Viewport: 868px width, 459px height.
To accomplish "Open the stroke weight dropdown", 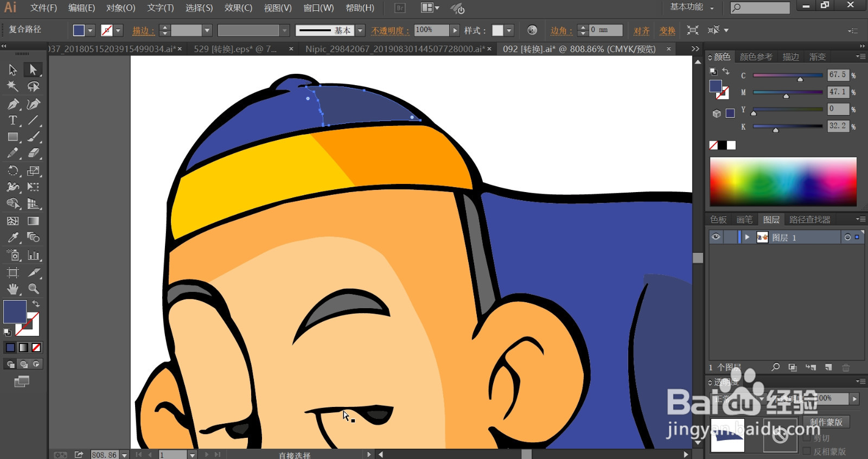I will pyautogui.click(x=207, y=30).
